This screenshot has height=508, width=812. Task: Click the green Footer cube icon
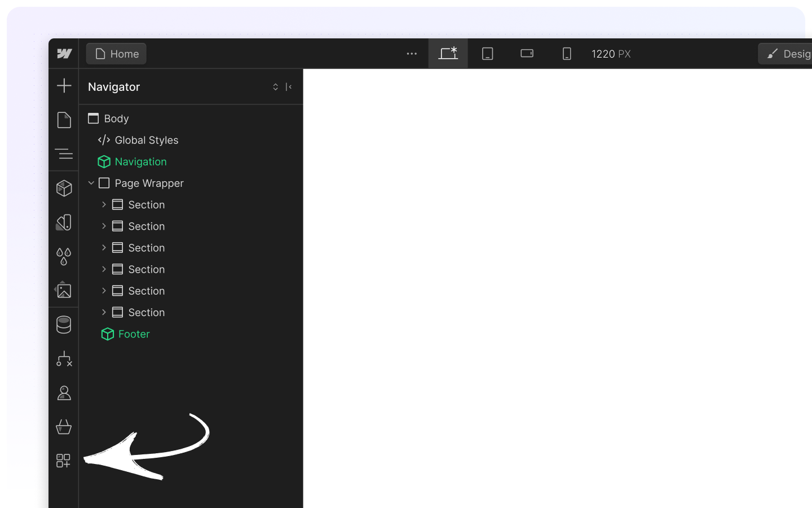[107, 334]
